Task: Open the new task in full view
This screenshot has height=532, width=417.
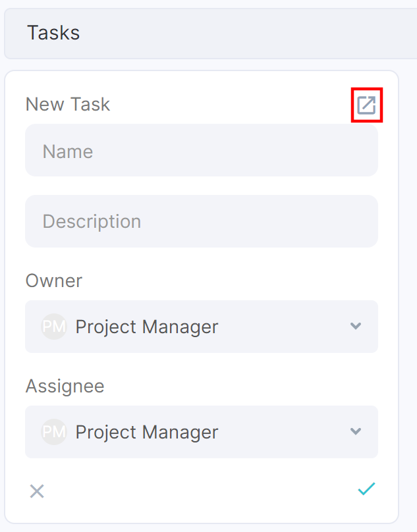Action: coord(366,105)
